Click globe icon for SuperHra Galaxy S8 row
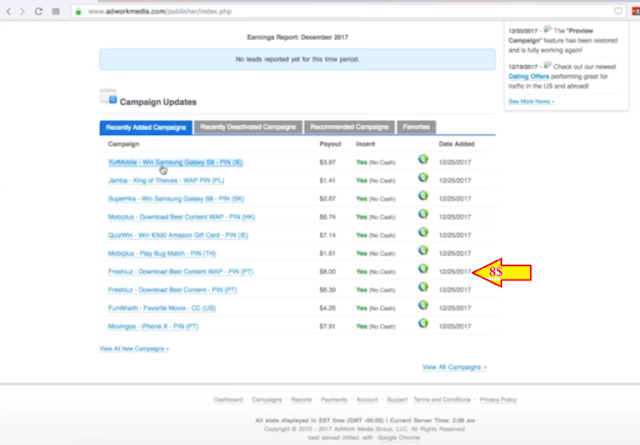This screenshot has width=640, height=445. (x=423, y=196)
